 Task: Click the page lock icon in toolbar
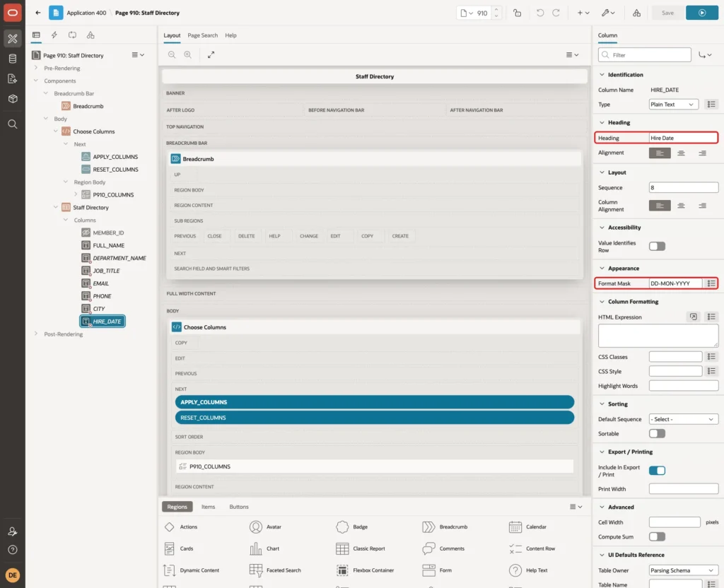click(517, 13)
